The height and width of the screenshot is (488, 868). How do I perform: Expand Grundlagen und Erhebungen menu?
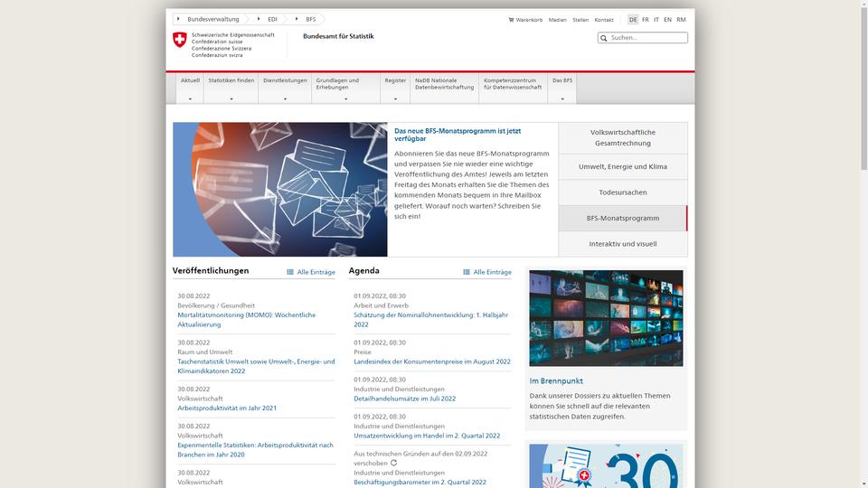[x=346, y=89]
